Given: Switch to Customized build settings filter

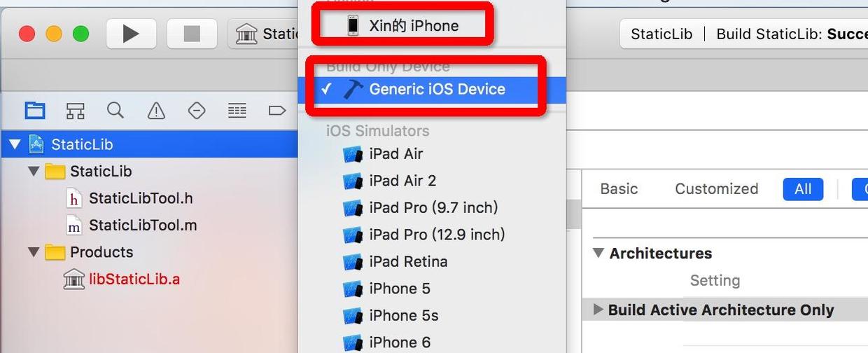Looking at the screenshot, I should (x=716, y=188).
